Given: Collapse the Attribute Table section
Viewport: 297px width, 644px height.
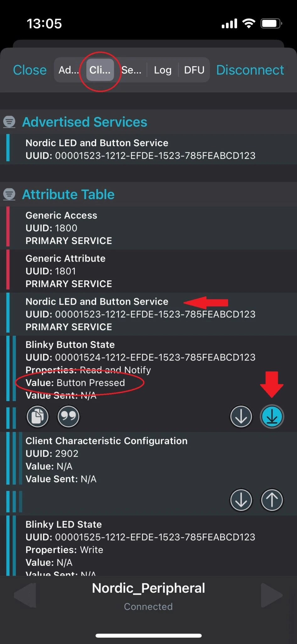Looking at the screenshot, I should [x=9, y=194].
